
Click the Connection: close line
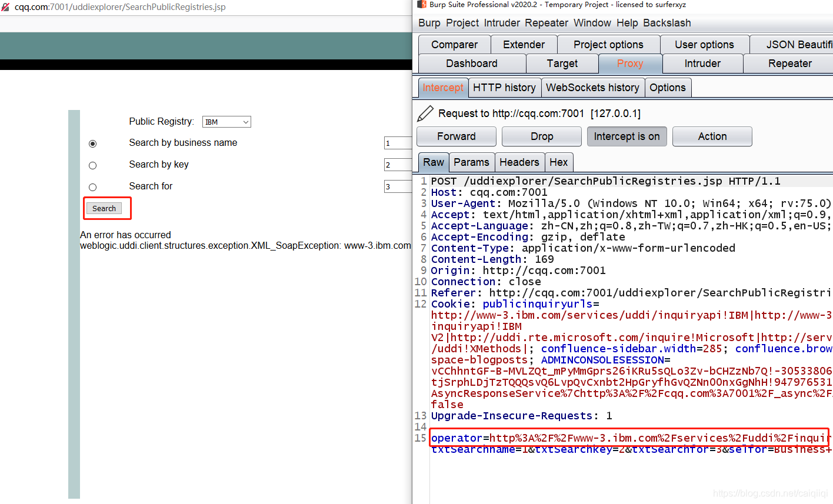(x=486, y=282)
